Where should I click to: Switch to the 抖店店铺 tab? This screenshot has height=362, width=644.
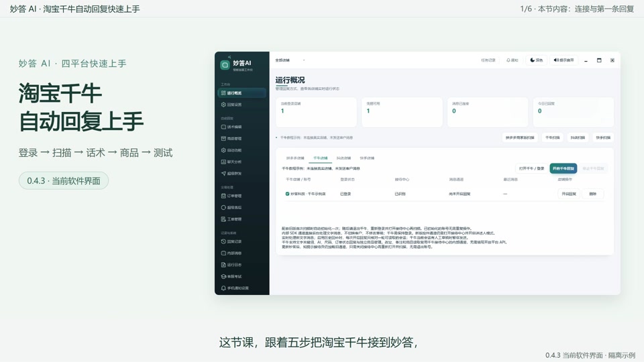click(x=343, y=158)
